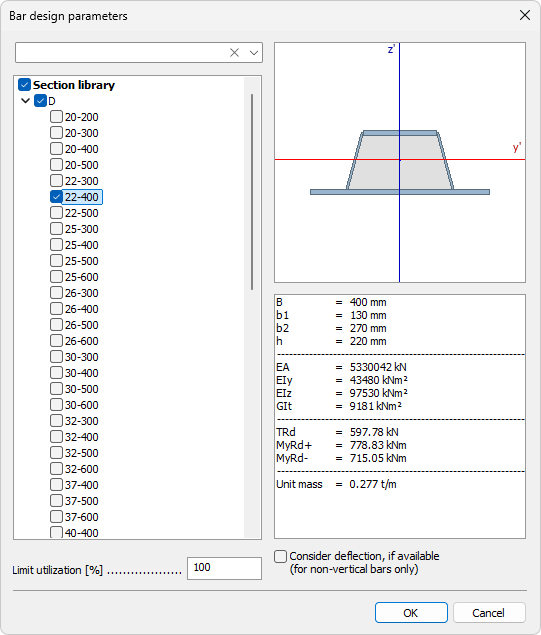Enable Consider deflection, if available checkbox
Screen dimensions: 541x635
pos(280,556)
